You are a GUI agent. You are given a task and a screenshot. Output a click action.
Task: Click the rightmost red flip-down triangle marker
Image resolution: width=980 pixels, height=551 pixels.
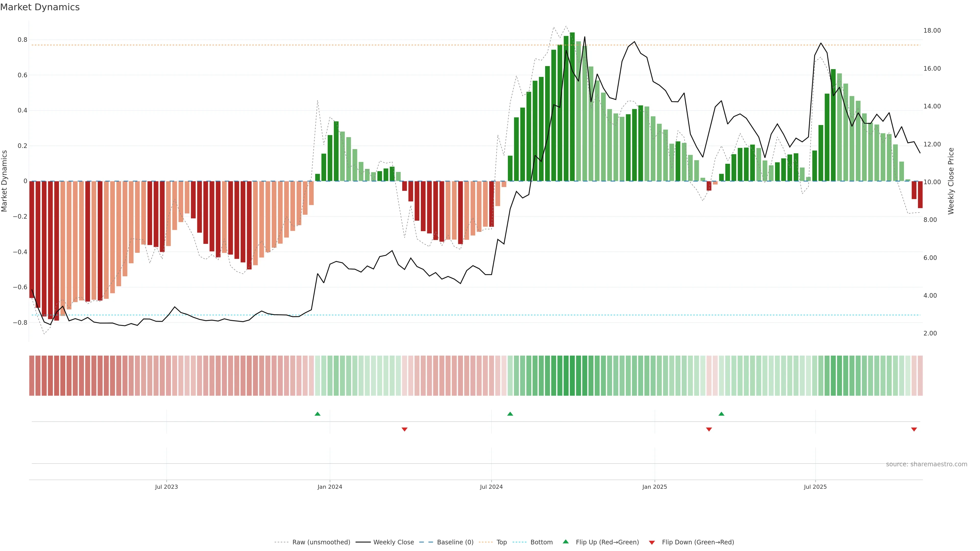pyautogui.click(x=914, y=429)
